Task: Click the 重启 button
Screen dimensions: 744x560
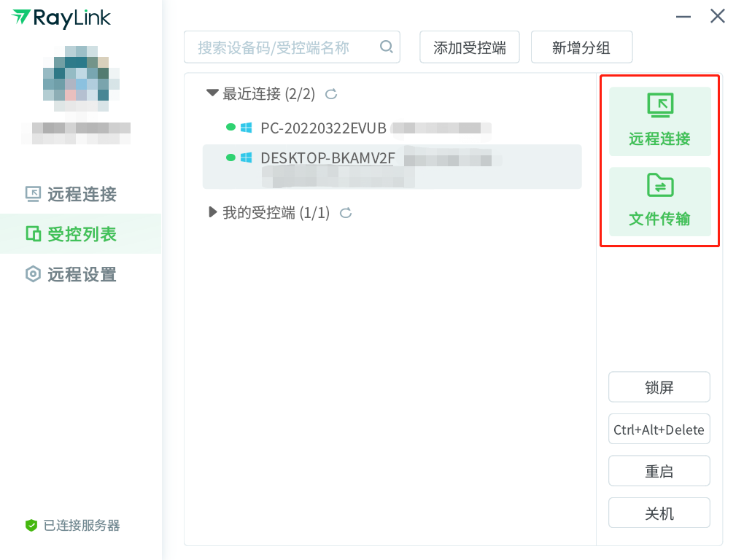Action: [659, 471]
